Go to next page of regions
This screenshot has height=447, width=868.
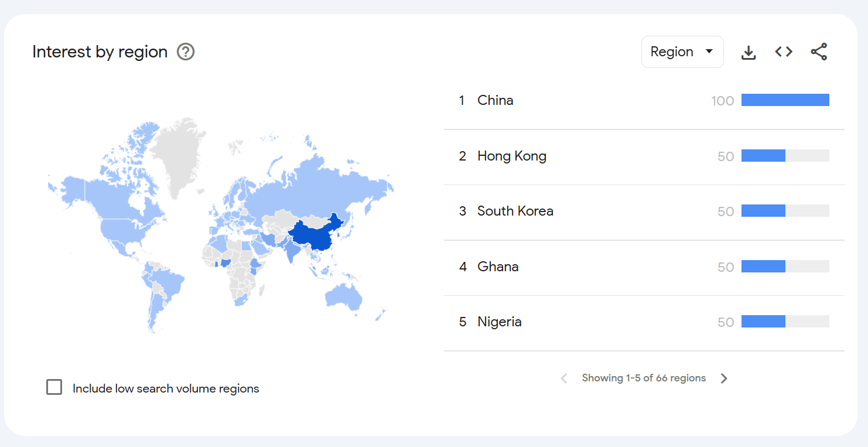(x=724, y=378)
